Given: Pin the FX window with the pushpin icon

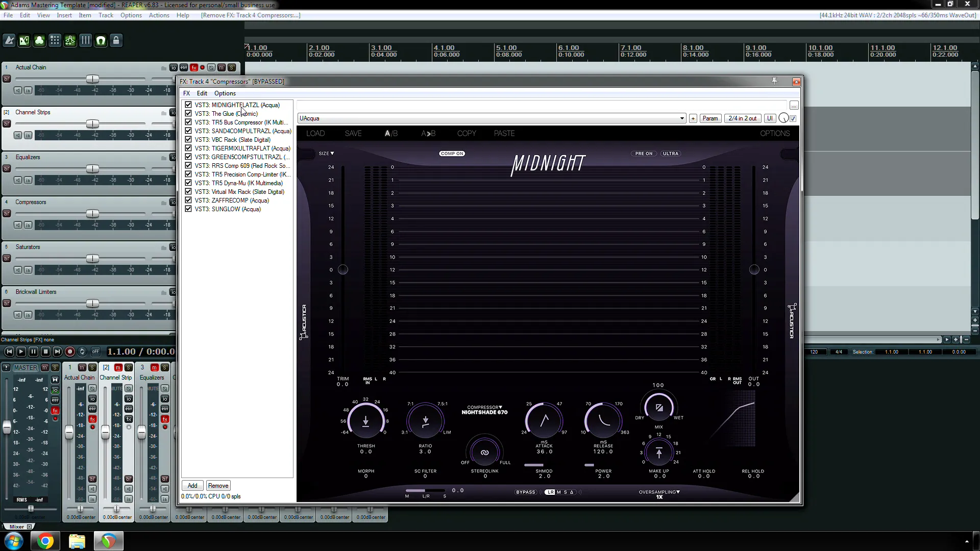Looking at the screenshot, I should [x=774, y=81].
